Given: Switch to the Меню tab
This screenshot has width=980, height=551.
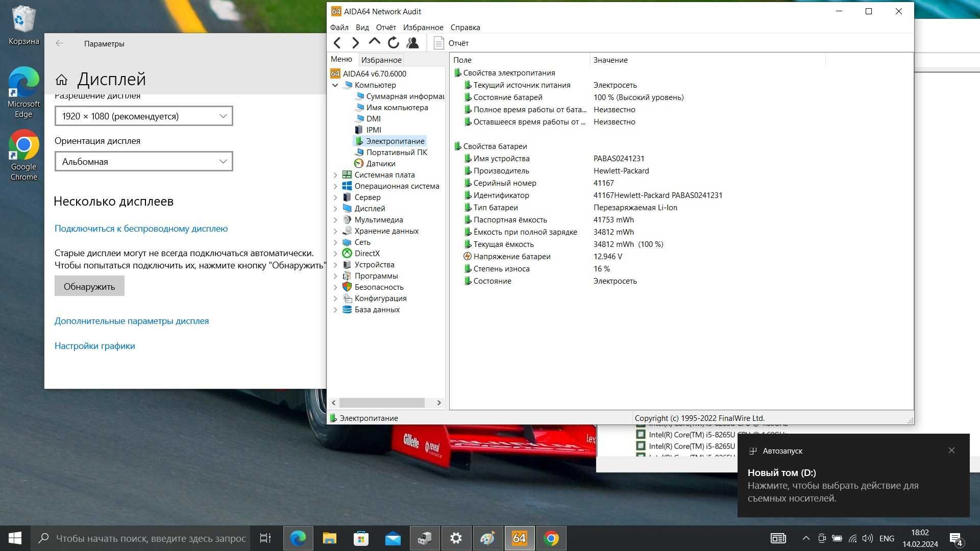Looking at the screenshot, I should point(341,59).
